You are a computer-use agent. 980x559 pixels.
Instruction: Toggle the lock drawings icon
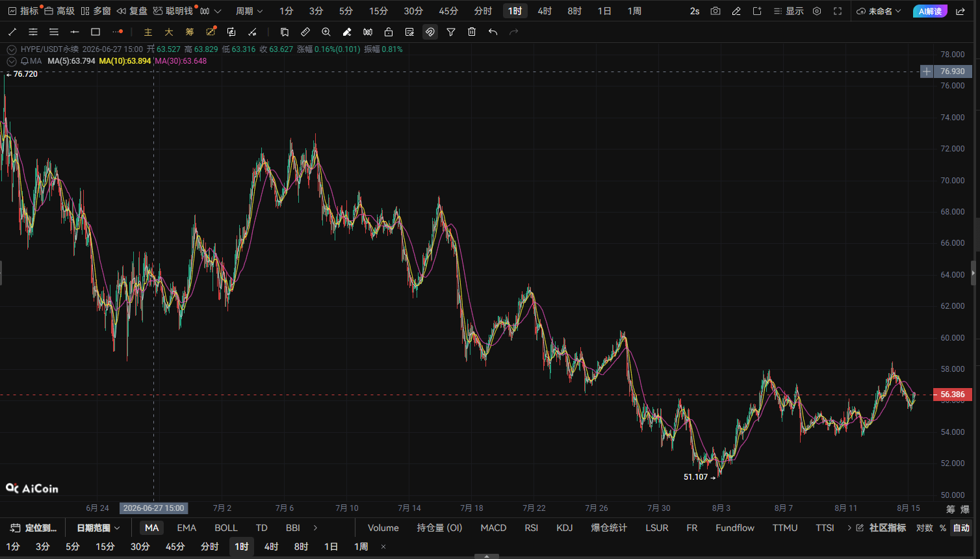coord(389,32)
